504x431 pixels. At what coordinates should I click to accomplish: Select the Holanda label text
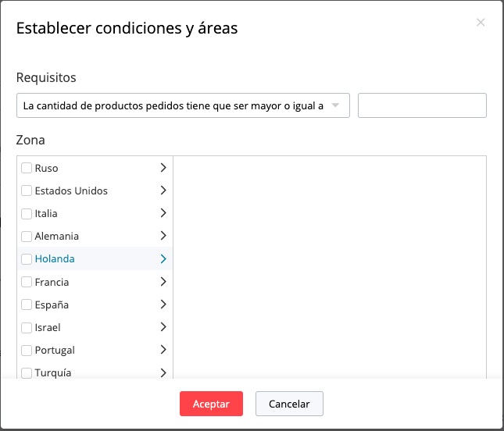(x=55, y=259)
